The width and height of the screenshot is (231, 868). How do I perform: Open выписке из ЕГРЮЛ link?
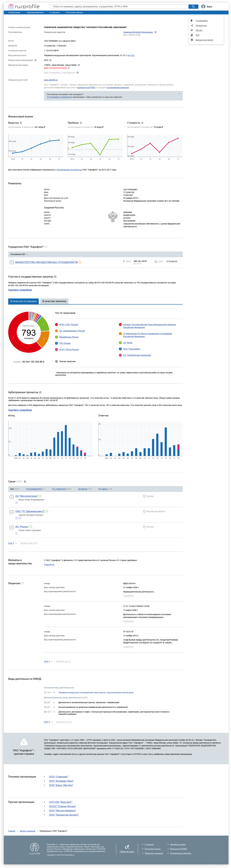pyautogui.click(x=86, y=88)
